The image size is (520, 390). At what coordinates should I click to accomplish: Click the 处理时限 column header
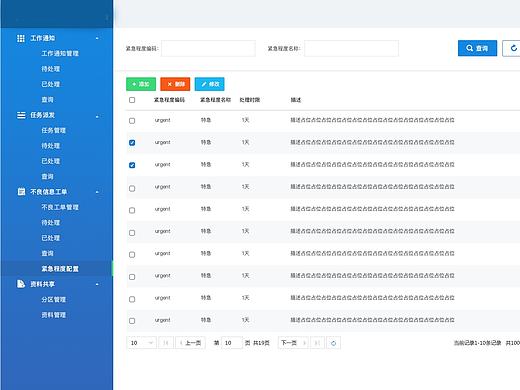[x=250, y=100]
